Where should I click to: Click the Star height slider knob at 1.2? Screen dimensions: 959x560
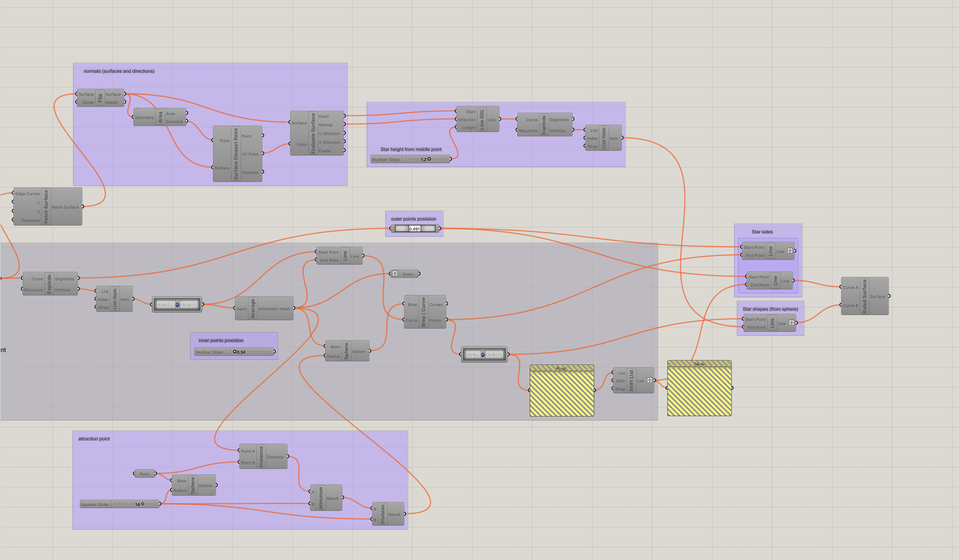click(x=429, y=159)
